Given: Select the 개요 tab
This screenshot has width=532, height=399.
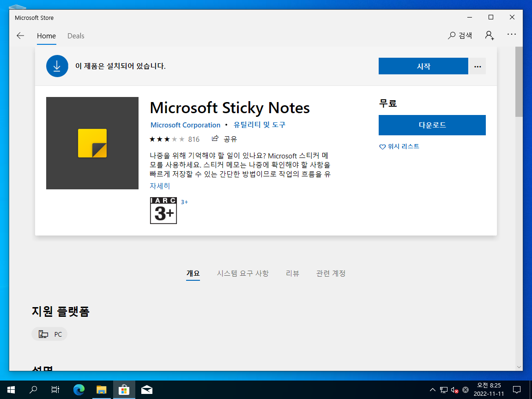Looking at the screenshot, I should tap(193, 273).
